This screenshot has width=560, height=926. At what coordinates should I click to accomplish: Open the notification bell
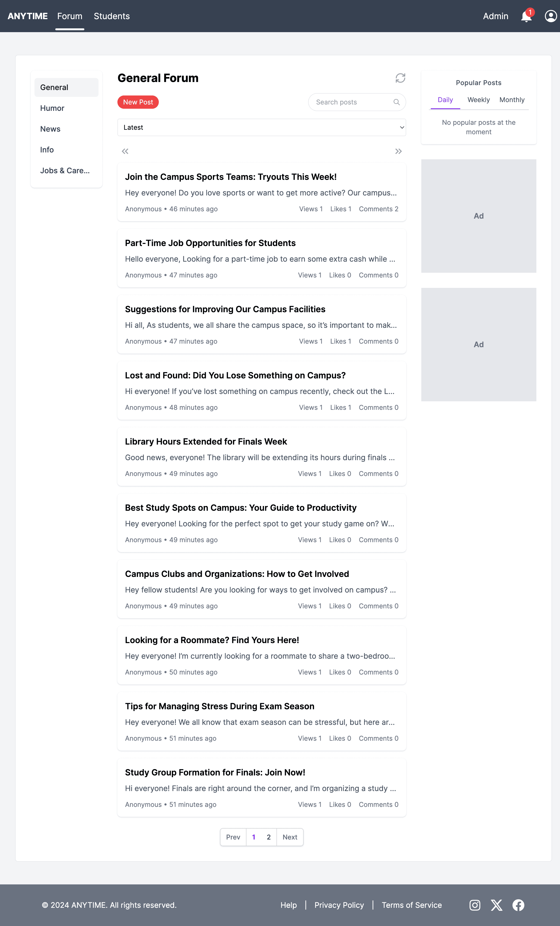click(x=526, y=16)
